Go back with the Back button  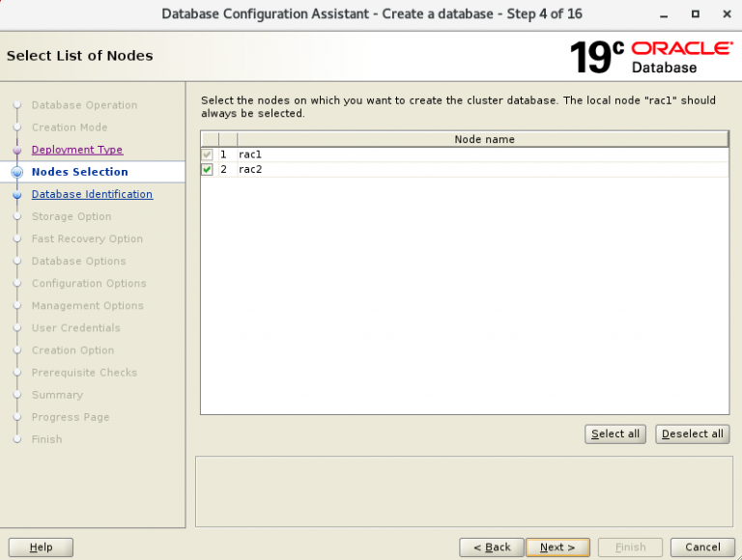[x=492, y=547]
